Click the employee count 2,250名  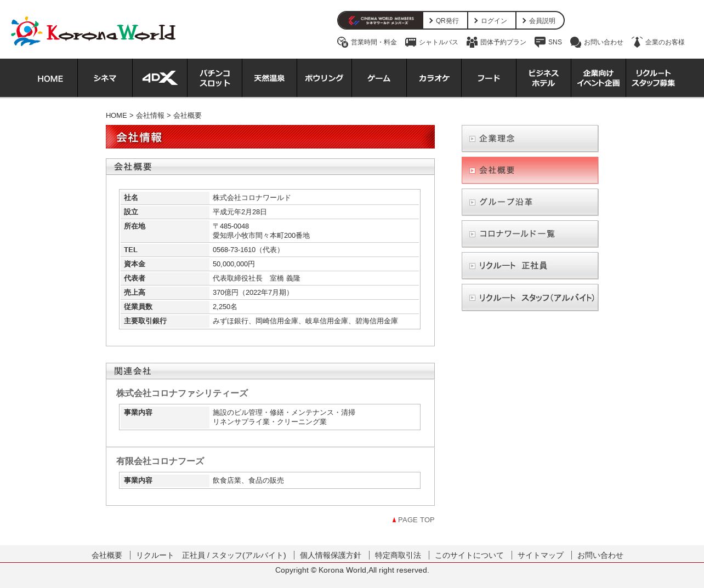[225, 307]
